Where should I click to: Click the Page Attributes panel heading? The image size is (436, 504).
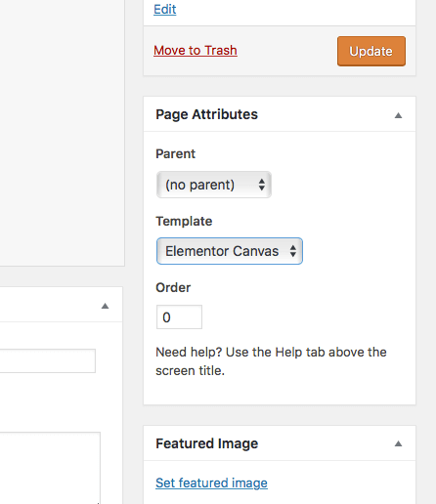tap(206, 114)
